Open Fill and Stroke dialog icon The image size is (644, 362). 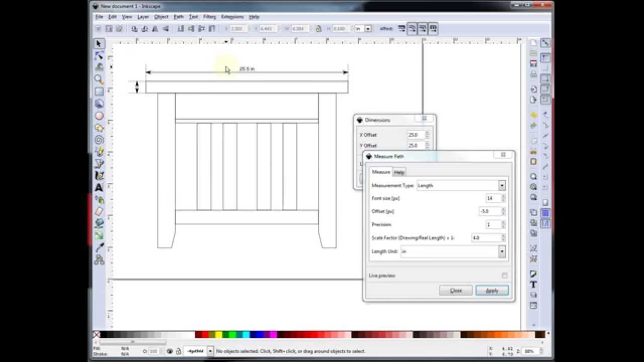(x=534, y=274)
